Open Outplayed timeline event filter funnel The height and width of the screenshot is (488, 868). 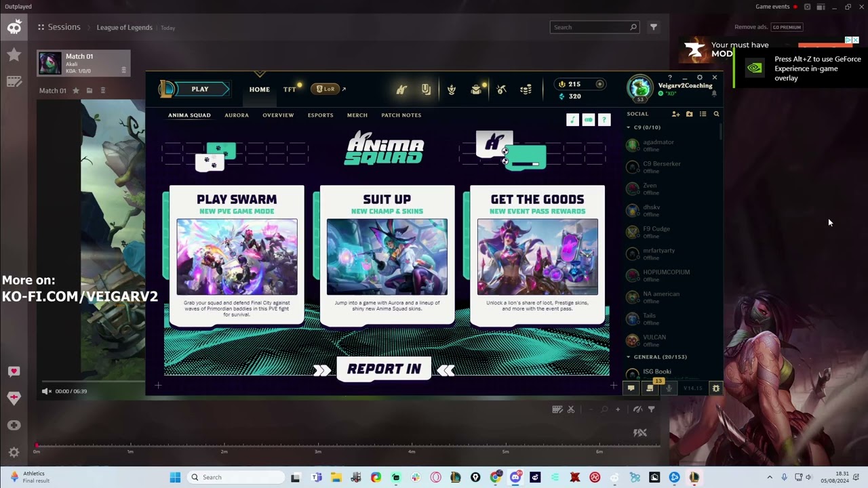[x=652, y=409]
